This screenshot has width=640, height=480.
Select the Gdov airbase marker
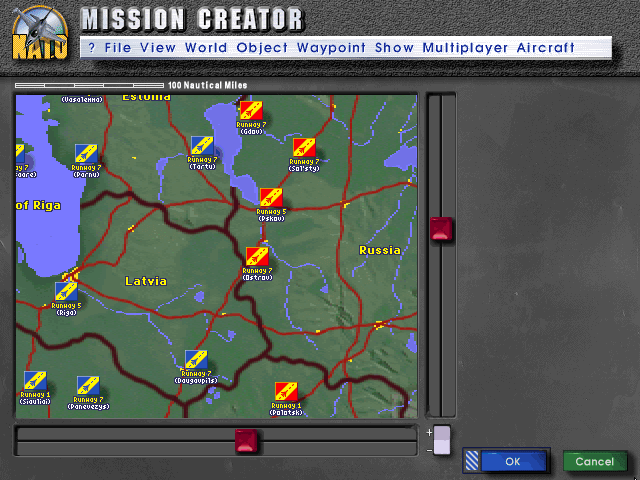pos(251,111)
